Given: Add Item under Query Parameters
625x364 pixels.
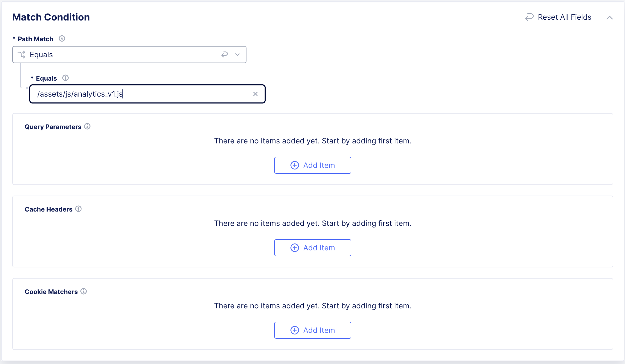Looking at the screenshot, I should (312, 165).
